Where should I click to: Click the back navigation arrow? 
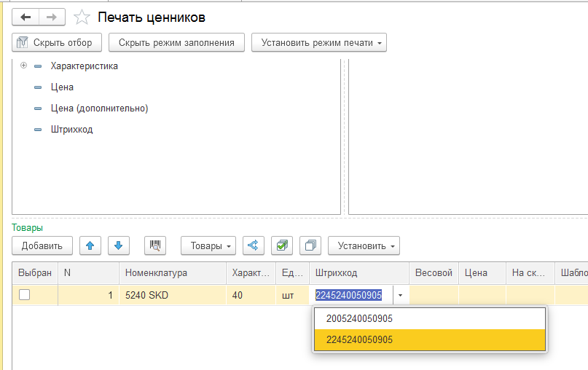click(x=26, y=17)
